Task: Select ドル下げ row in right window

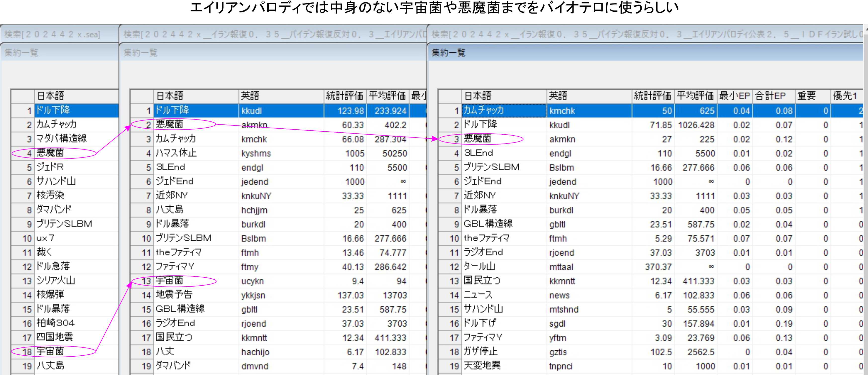Action: pos(651,324)
